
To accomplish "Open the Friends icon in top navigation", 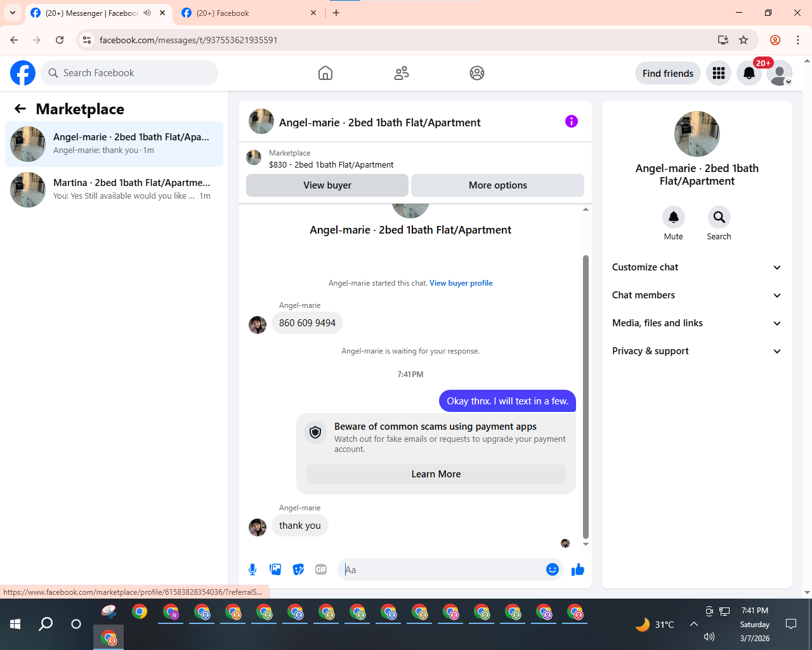I will (x=402, y=73).
